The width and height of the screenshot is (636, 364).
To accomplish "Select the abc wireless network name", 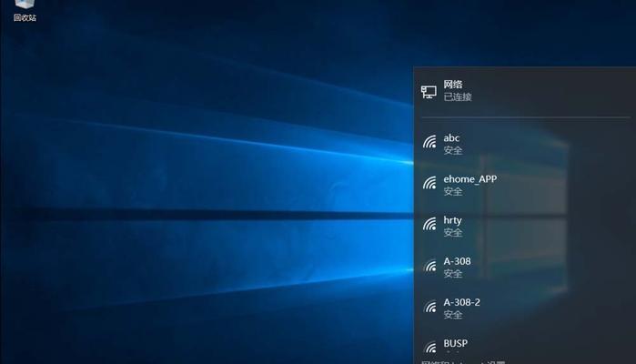I will (x=451, y=138).
